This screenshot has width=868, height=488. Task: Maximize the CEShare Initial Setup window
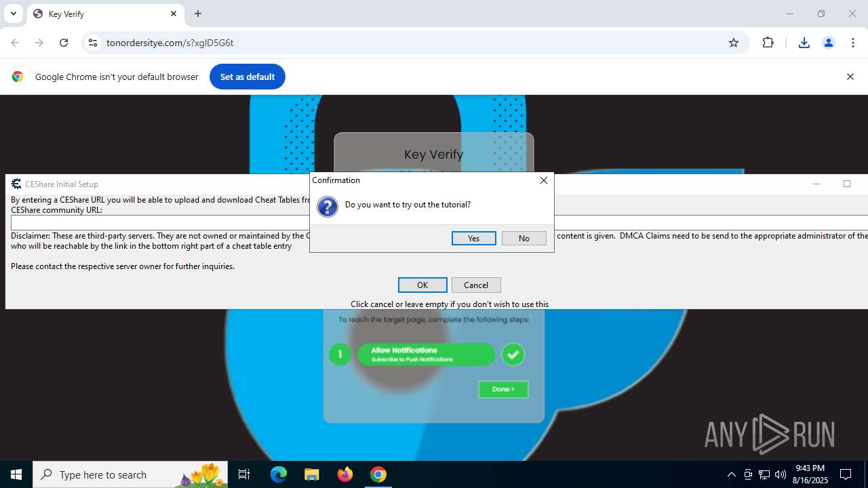click(x=846, y=184)
